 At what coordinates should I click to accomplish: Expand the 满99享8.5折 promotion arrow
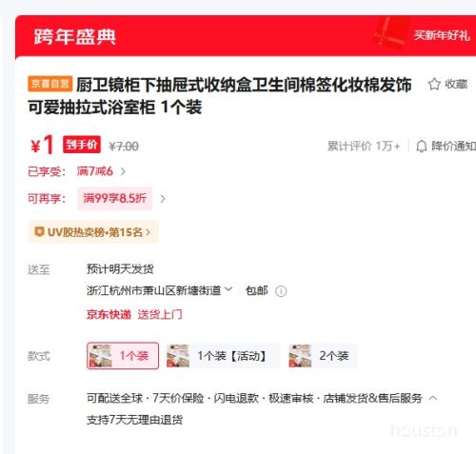[163, 199]
